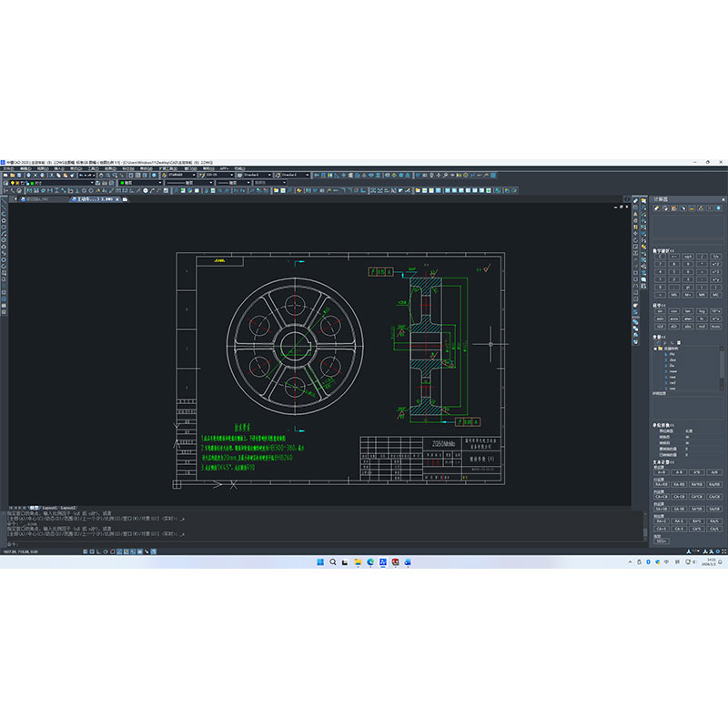Viewport: 728px width, 728px height.
Task: Close the 计算器 calculator panel
Action: [x=723, y=198]
